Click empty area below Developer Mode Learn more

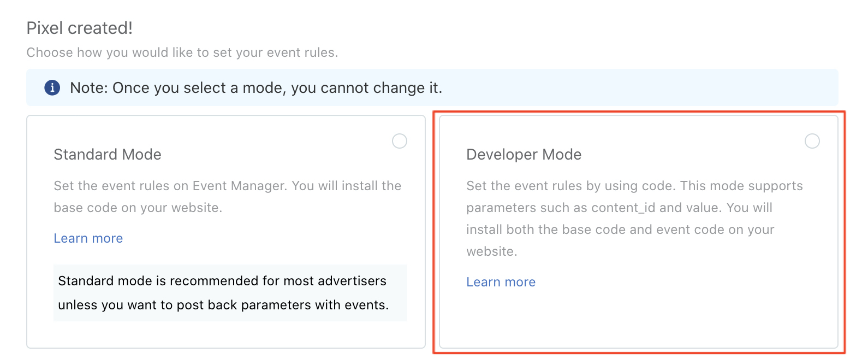coord(639,320)
